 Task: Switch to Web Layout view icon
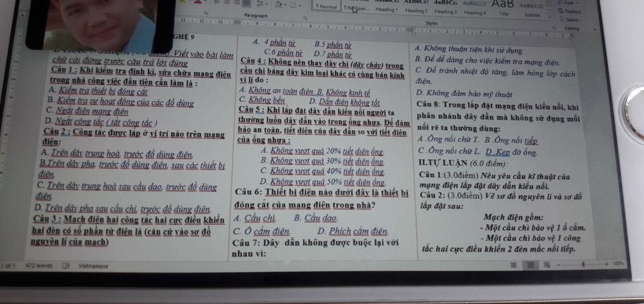[x=547, y=264]
